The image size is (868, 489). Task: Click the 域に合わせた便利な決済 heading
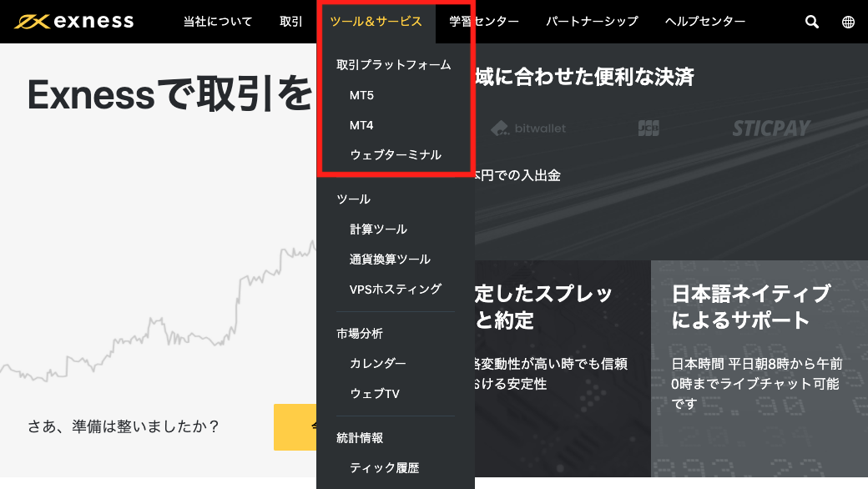(x=584, y=77)
